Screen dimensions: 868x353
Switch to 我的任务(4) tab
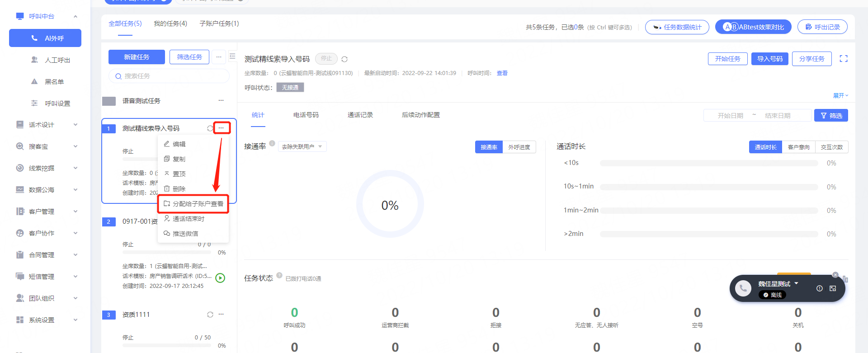pyautogui.click(x=170, y=24)
